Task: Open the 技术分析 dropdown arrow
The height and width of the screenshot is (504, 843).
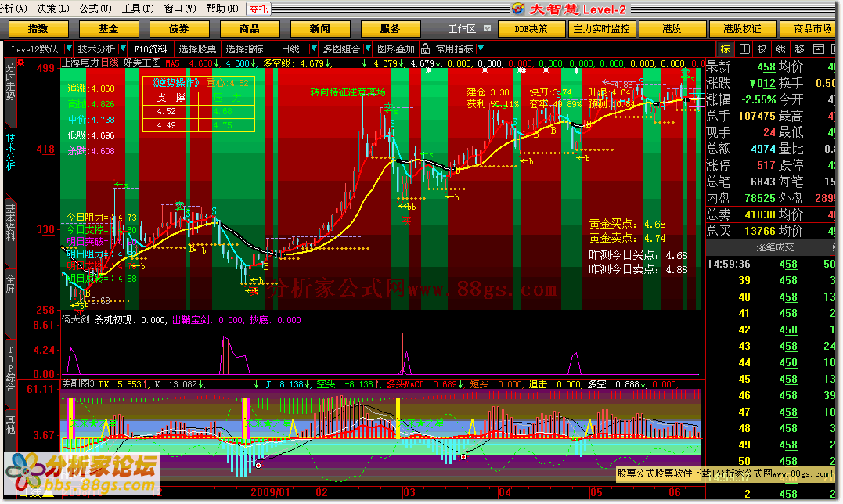Action: tap(123, 49)
